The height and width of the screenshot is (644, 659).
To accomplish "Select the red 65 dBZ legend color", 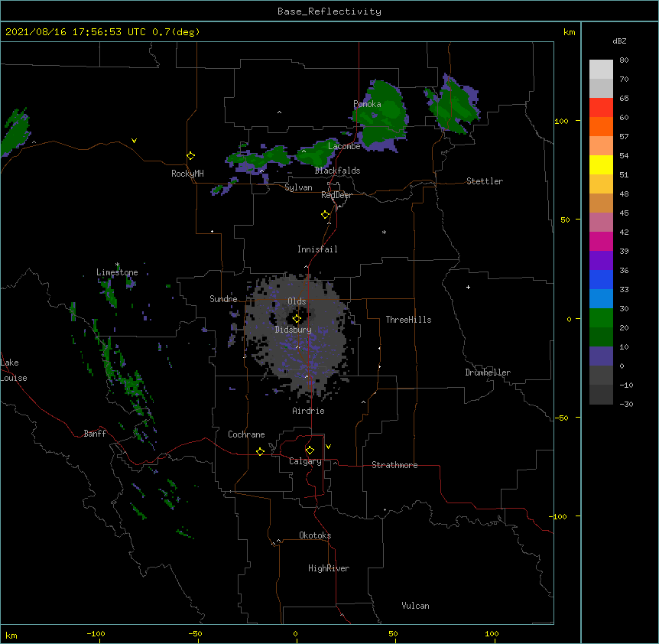I will (x=601, y=107).
